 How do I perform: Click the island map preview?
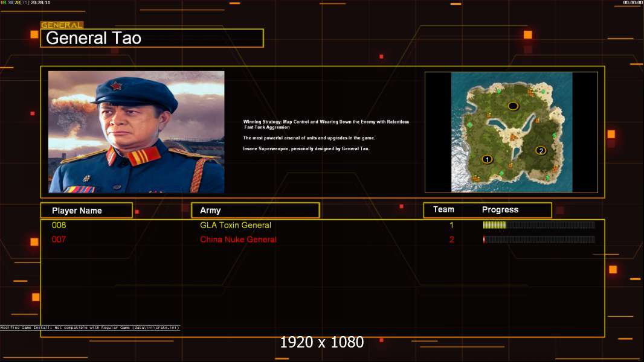tap(511, 132)
